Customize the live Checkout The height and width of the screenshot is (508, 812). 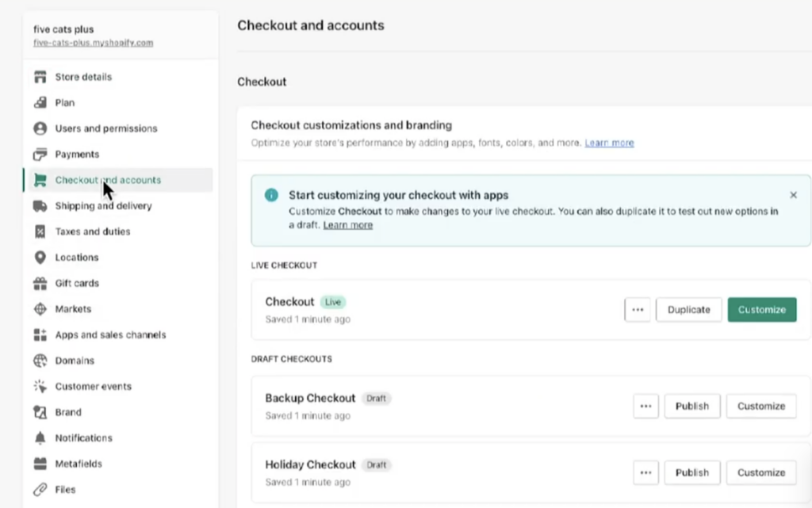pos(762,310)
